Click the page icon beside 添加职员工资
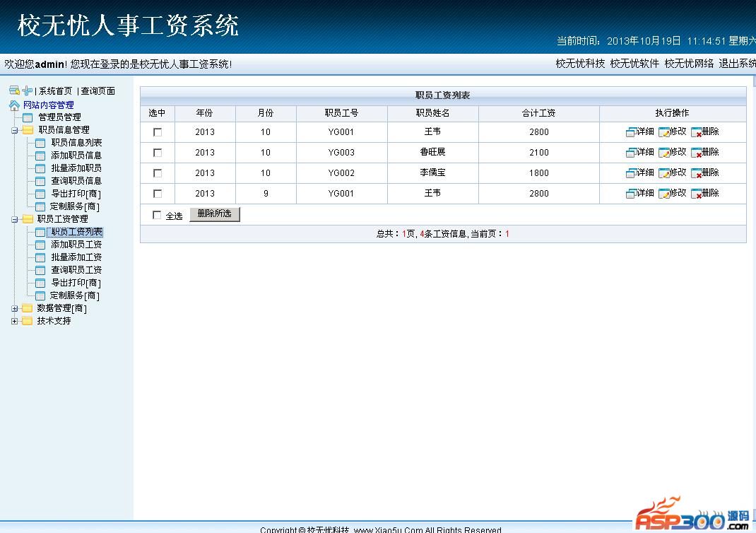Screen dimensions: 756x533 (40, 245)
